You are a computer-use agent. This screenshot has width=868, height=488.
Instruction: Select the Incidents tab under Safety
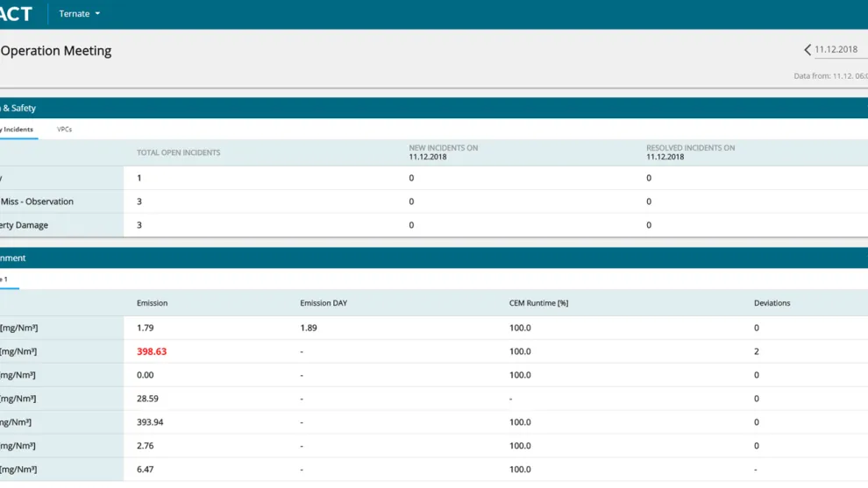pos(16,130)
